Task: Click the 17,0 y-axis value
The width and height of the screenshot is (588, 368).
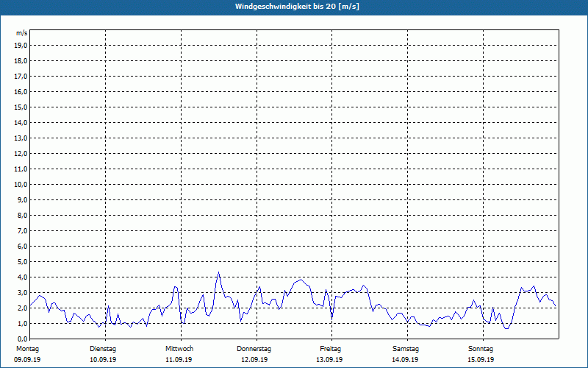Action: click(21, 77)
